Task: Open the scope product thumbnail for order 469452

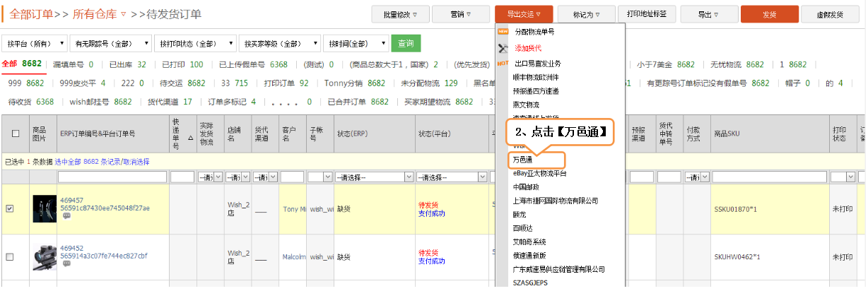Action: click(x=44, y=257)
